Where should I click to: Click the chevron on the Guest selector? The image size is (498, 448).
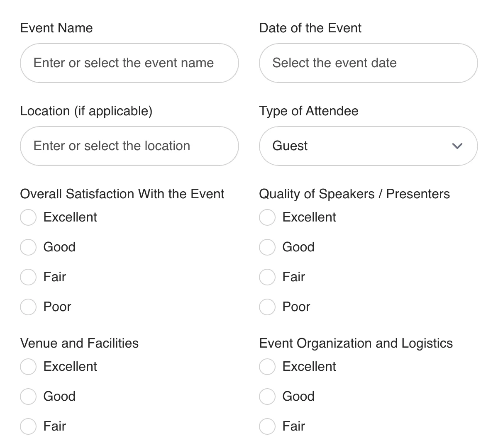457,146
